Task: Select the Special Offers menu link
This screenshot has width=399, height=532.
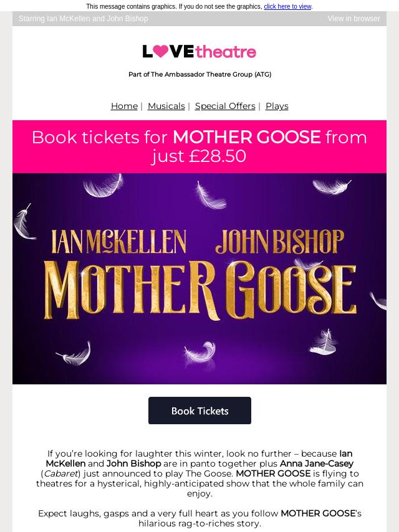Action: (x=225, y=106)
